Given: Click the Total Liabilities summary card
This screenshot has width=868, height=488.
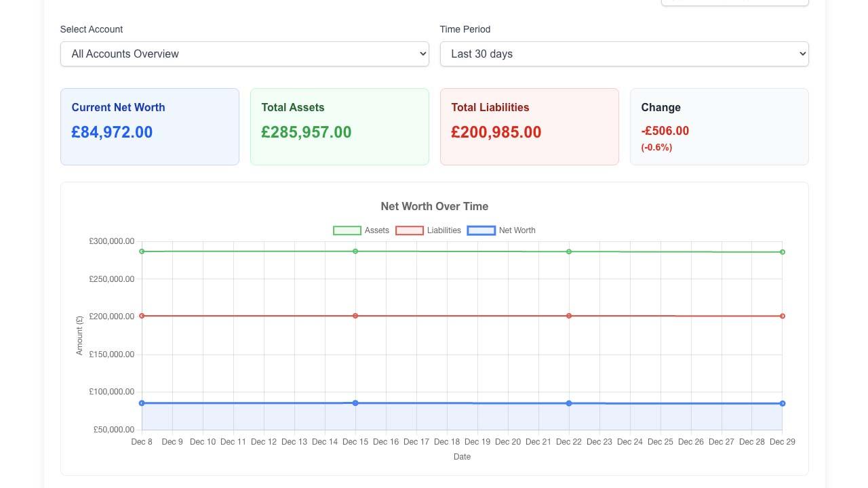Looking at the screenshot, I should pyautogui.click(x=529, y=126).
